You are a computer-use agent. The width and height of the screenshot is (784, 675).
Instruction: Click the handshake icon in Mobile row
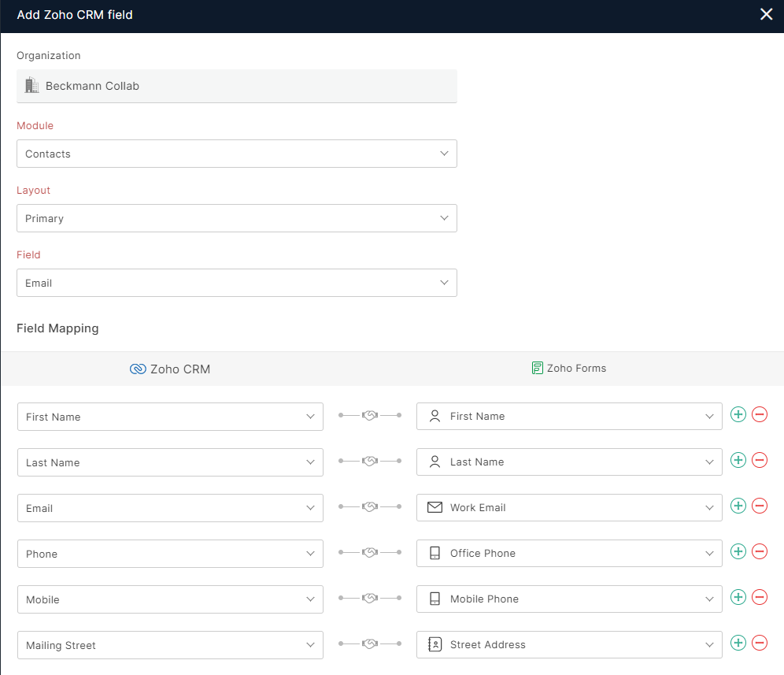click(x=370, y=598)
